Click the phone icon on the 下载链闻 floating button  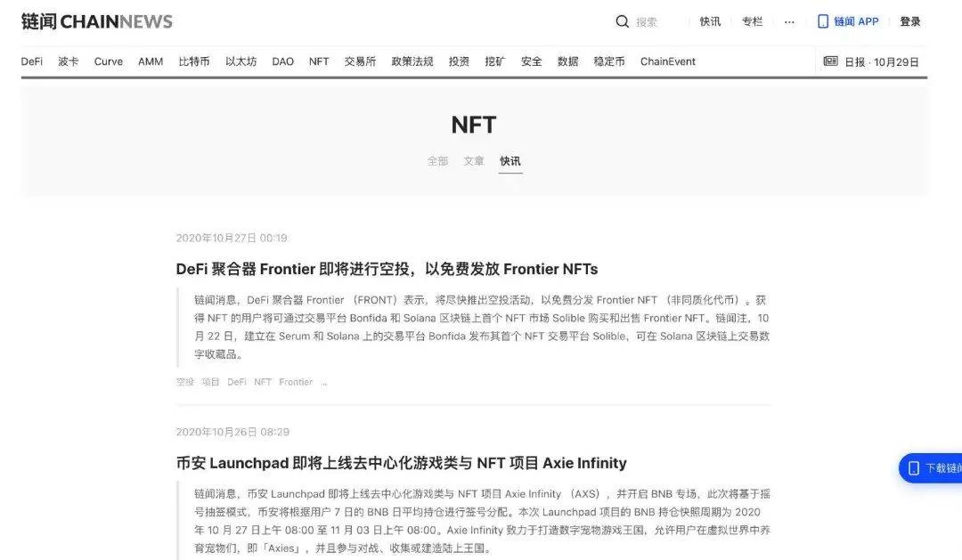tap(914, 468)
